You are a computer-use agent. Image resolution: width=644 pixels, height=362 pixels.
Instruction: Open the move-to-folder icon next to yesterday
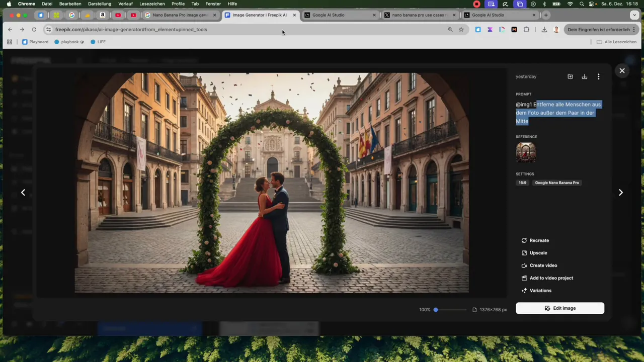click(570, 76)
